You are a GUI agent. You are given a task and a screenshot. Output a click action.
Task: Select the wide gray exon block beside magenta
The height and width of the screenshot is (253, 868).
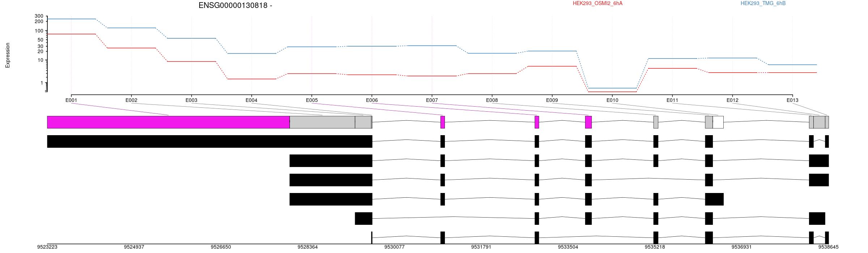pyautogui.click(x=322, y=122)
